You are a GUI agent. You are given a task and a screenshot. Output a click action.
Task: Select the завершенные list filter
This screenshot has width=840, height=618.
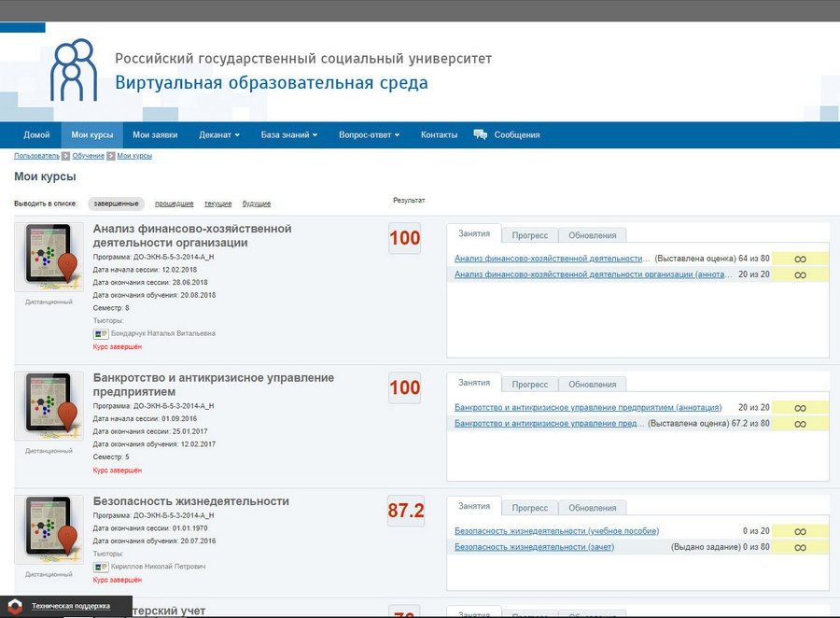pyautogui.click(x=117, y=204)
